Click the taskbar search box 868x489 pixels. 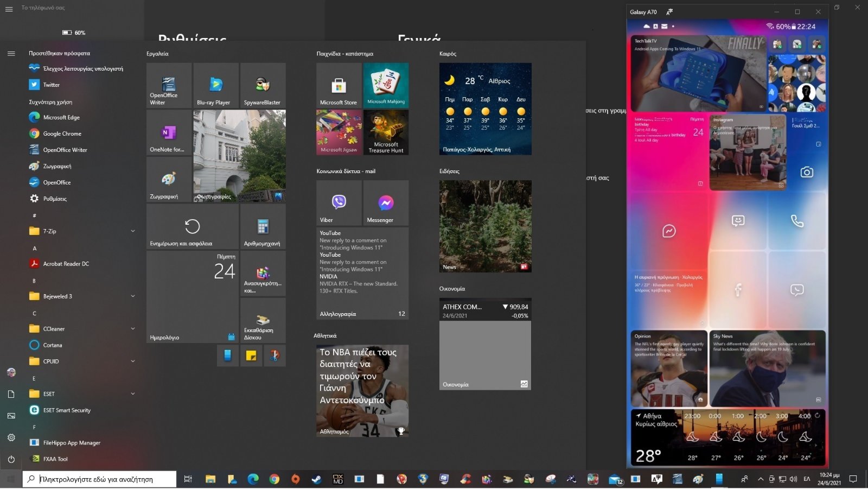pos(99,479)
